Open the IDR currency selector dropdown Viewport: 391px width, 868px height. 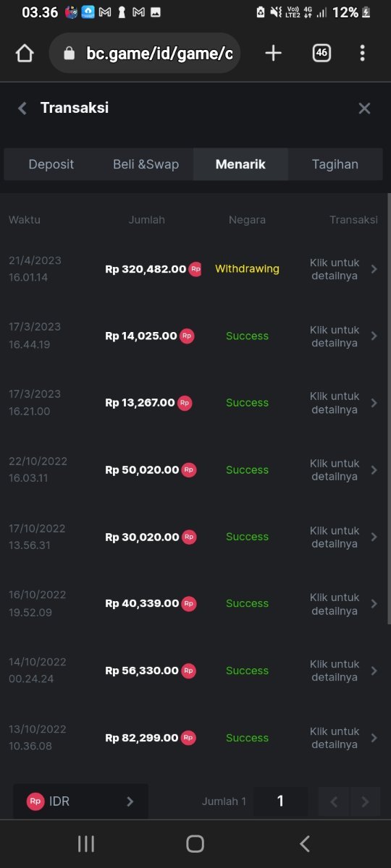[80, 801]
